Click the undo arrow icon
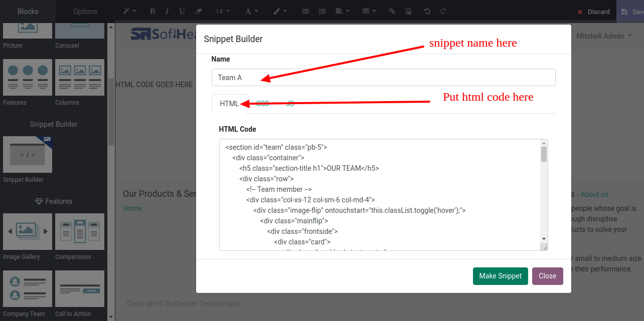This screenshot has height=321, width=644. (x=427, y=11)
